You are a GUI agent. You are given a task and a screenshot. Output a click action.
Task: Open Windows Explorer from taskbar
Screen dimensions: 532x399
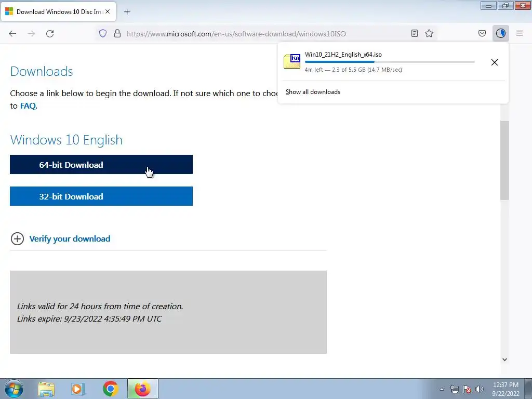click(46, 389)
